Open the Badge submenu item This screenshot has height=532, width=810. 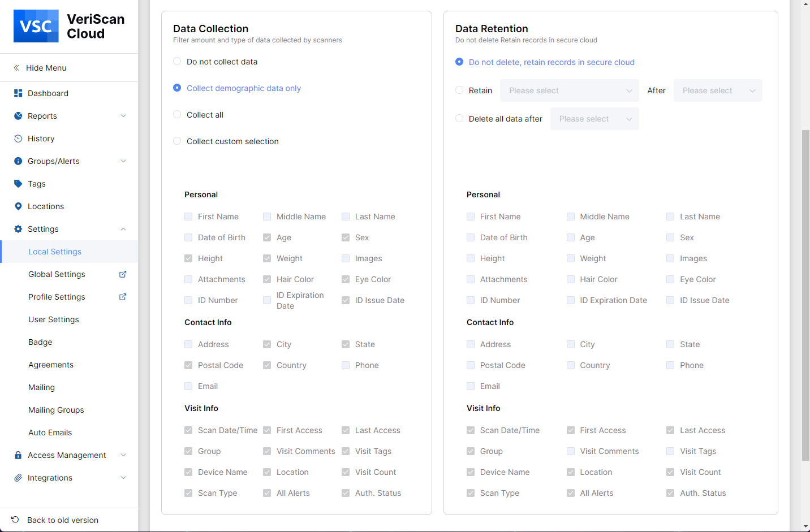click(69, 342)
